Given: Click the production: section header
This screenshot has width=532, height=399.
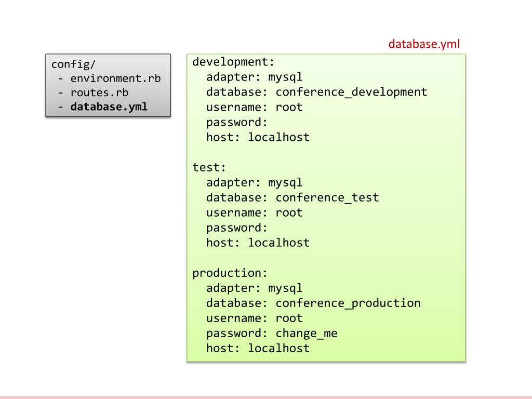Looking at the screenshot, I should (230, 273).
